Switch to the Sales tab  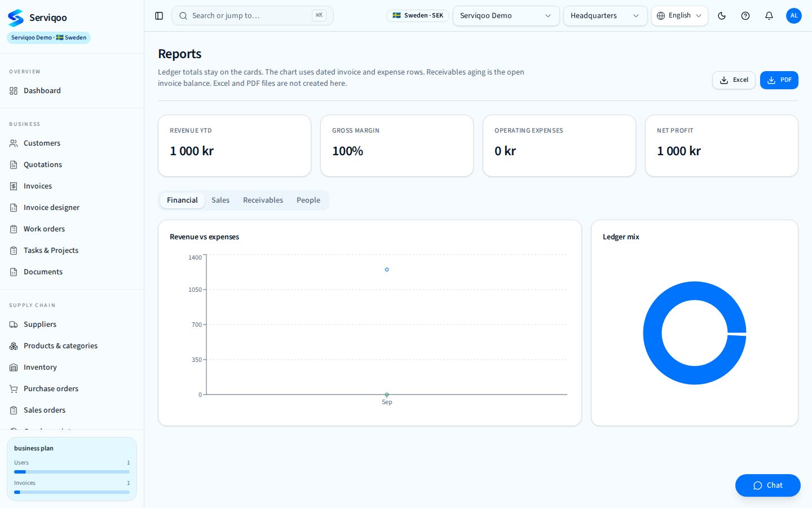[220, 200]
